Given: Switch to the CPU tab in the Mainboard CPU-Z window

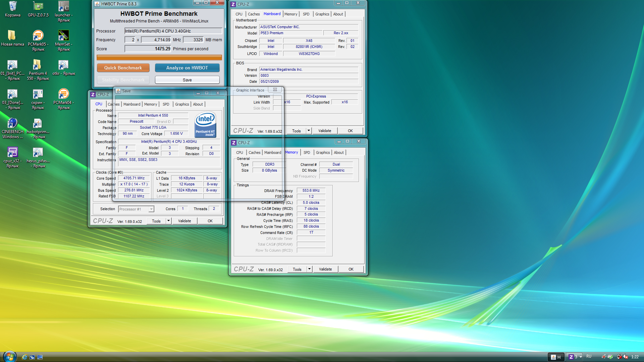Looking at the screenshot, I should pos(239,14).
